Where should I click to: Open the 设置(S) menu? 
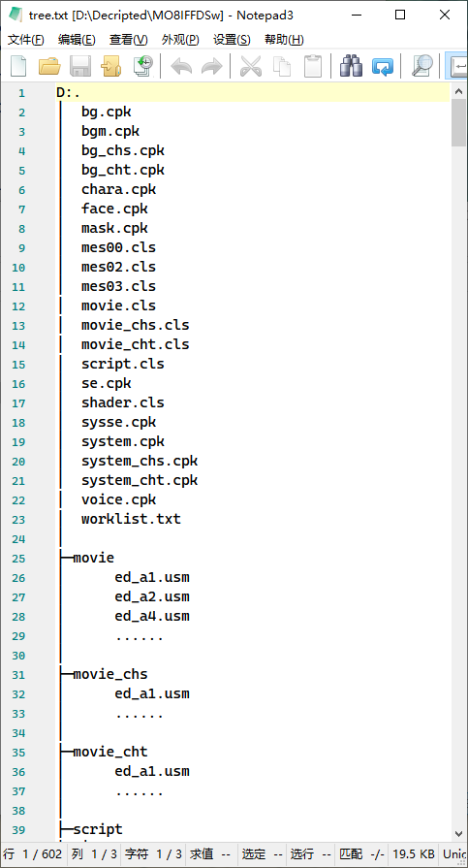[x=232, y=40]
